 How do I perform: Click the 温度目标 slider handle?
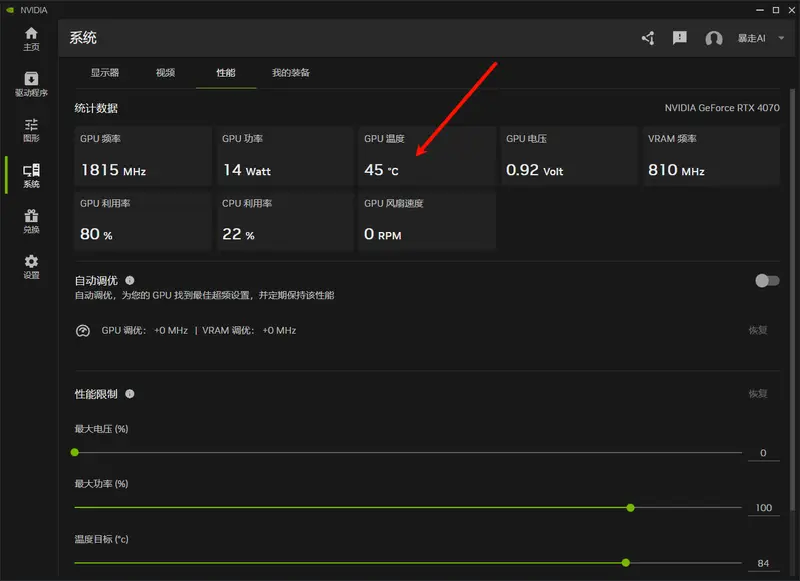(x=626, y=563)
